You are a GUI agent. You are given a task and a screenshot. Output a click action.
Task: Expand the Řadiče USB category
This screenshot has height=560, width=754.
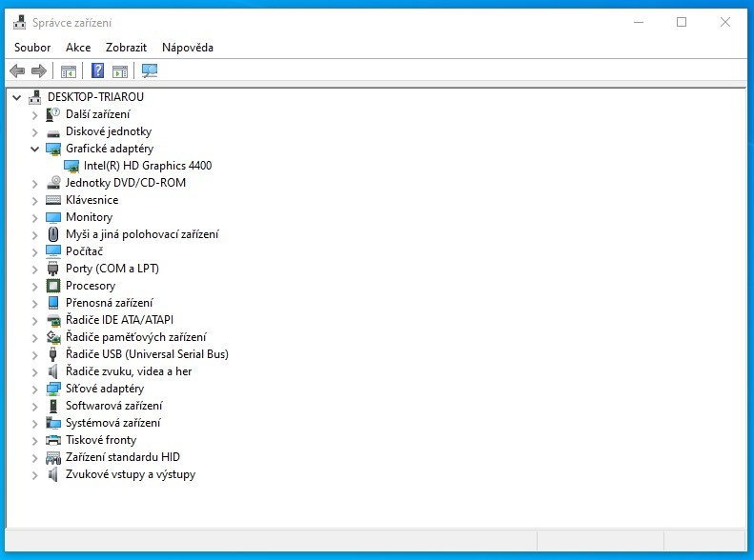coord(35,354)
